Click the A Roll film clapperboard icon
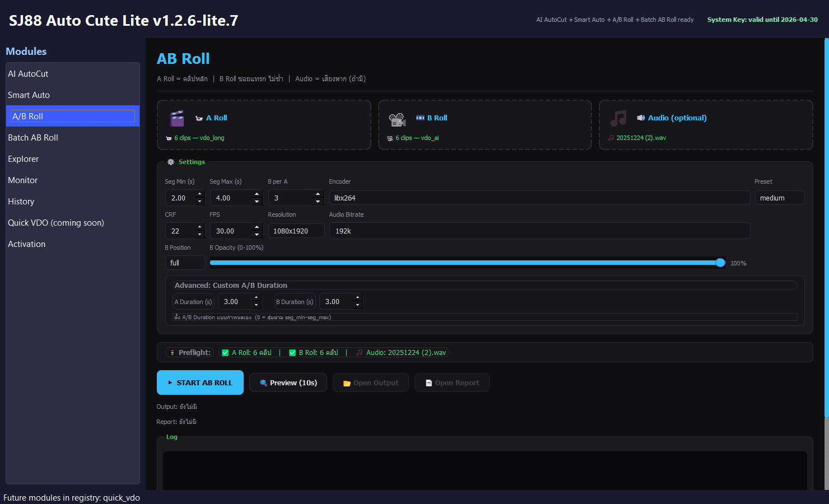The height and width of the screenshot is (504, 829). tap(177, 119)
